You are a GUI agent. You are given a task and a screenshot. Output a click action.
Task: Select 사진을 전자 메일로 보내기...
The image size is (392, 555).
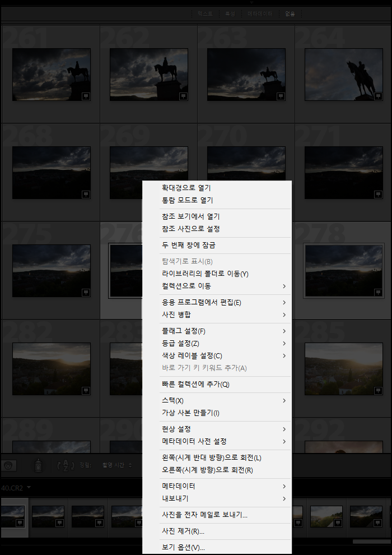pyautogui.click(x=217, y=515)
